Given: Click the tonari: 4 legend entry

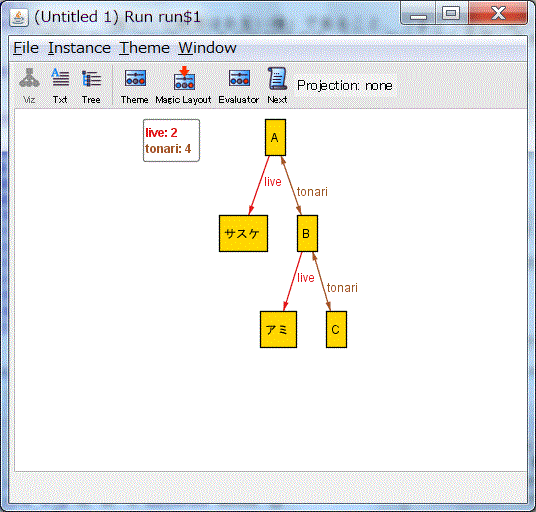Looking at the screenshot, I should point(168,149).
